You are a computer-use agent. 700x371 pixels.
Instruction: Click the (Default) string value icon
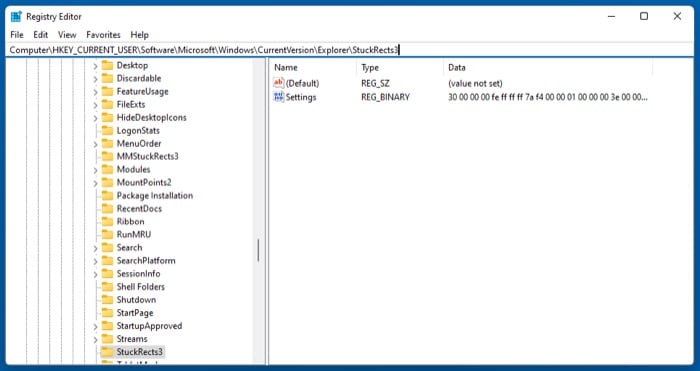click(x=279, y=83)
